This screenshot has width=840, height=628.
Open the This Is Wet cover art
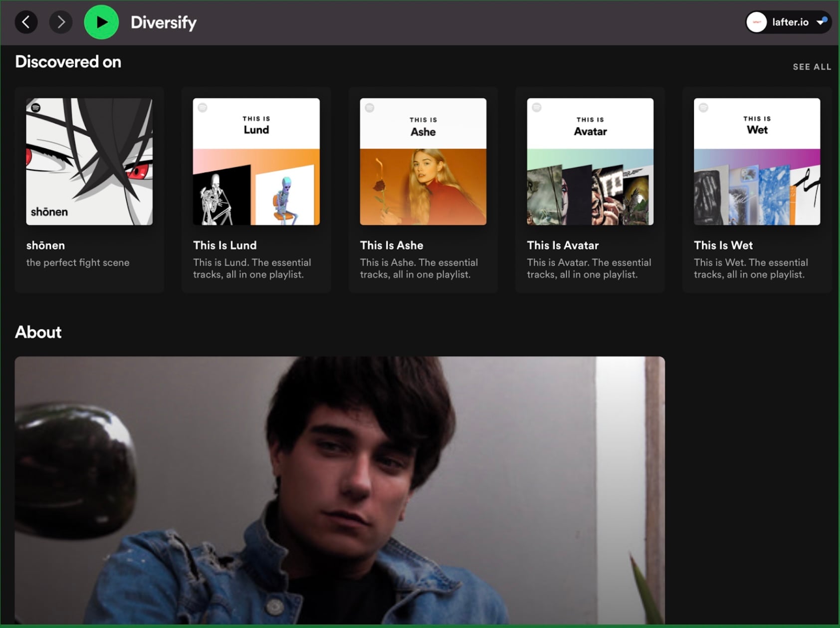pos(757,161)
